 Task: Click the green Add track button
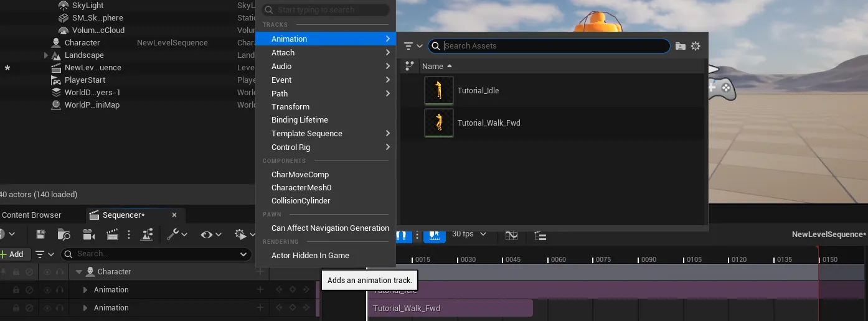point(12,254)
